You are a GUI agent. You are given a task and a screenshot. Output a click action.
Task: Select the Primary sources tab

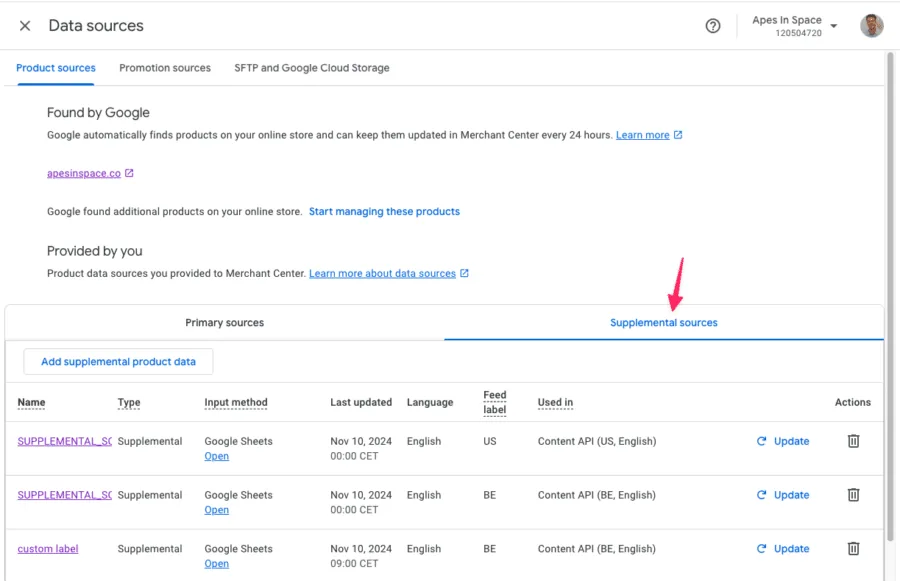[225, 323]
